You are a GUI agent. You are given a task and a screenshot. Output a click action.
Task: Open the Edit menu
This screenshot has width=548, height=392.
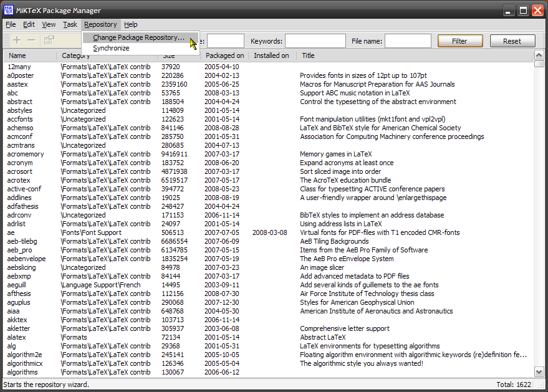[29, 24]
